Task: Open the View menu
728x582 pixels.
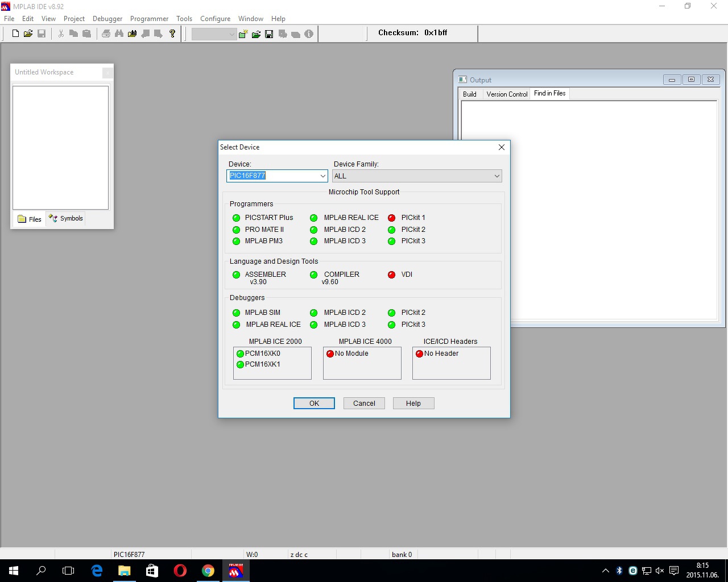Action: (x=48, y=19)
